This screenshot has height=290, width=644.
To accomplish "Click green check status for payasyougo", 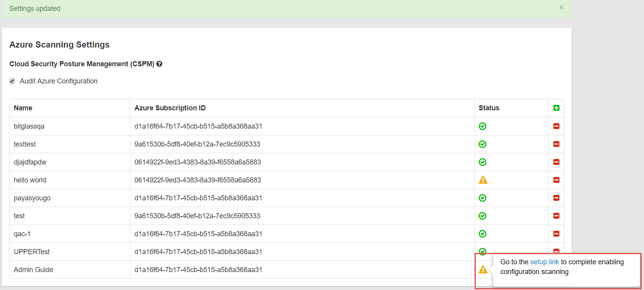I will [x=482, y=198].
